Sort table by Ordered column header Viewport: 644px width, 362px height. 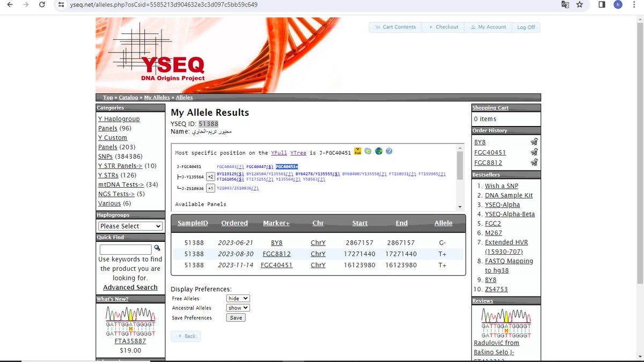click(x=235, y=223)
